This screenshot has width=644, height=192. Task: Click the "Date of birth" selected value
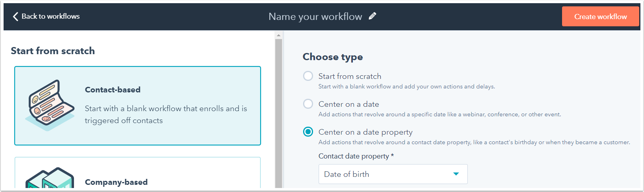pos(346,174)
